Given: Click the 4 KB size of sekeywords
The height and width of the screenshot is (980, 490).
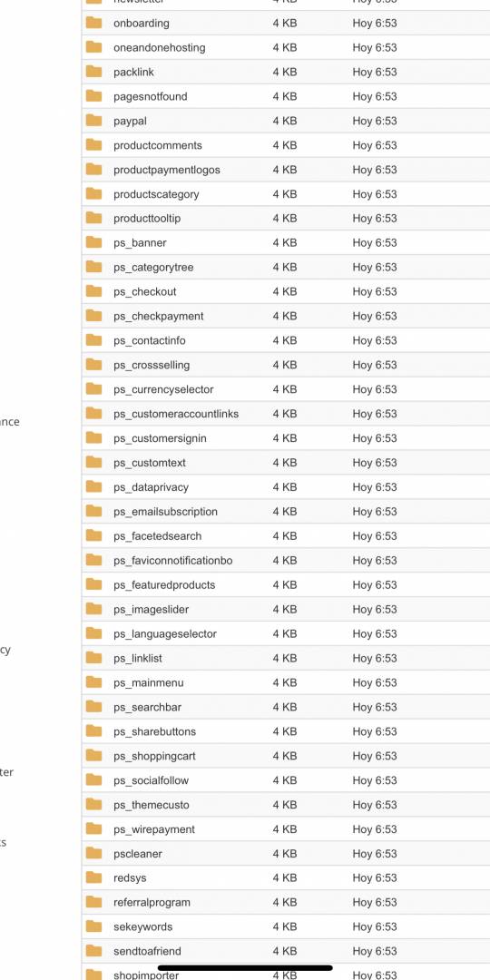Looking at the screenshot, I should pyautogui.click(x=284, y=926).
